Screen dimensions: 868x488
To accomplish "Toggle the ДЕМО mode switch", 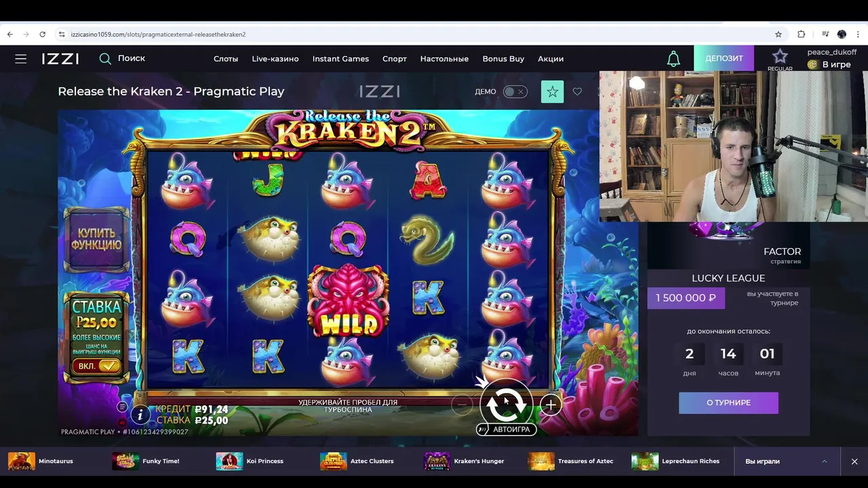I will [x=515, y=91].
